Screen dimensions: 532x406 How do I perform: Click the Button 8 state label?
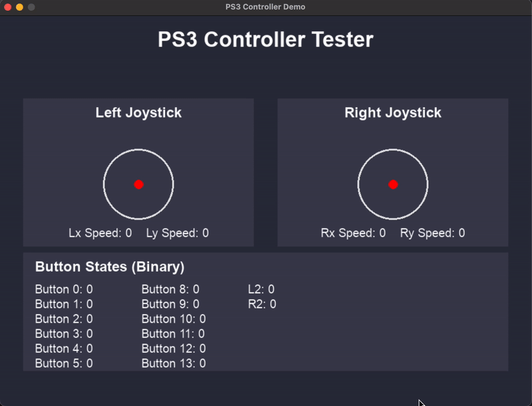coord(170,290)
